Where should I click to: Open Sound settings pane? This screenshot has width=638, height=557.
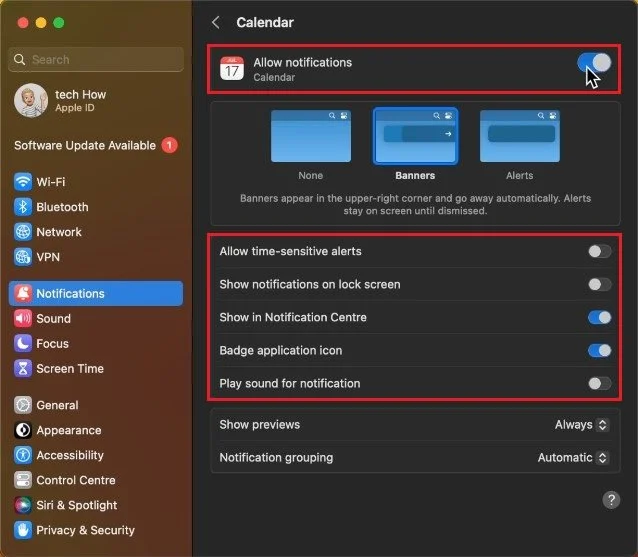tap(96, 318)
